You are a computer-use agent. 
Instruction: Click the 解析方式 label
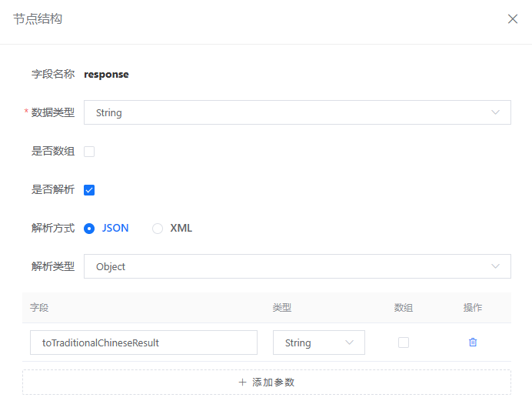pos(53,229)
